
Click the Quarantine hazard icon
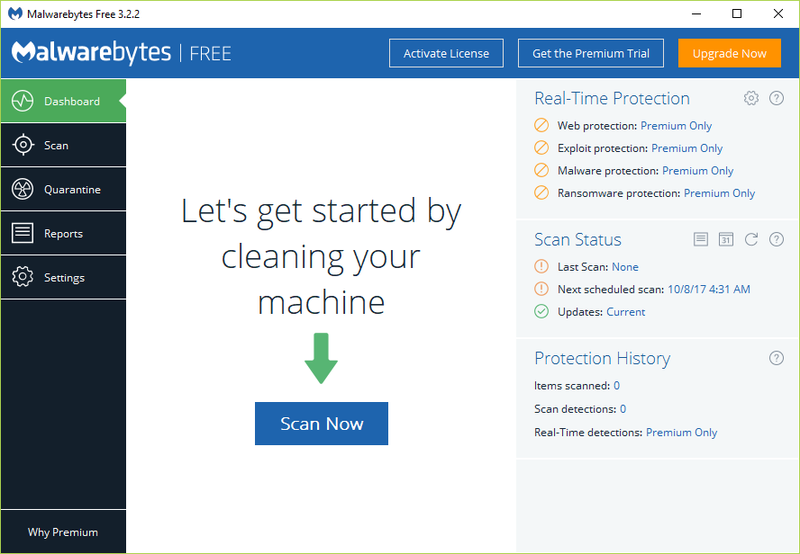(23, 189)
